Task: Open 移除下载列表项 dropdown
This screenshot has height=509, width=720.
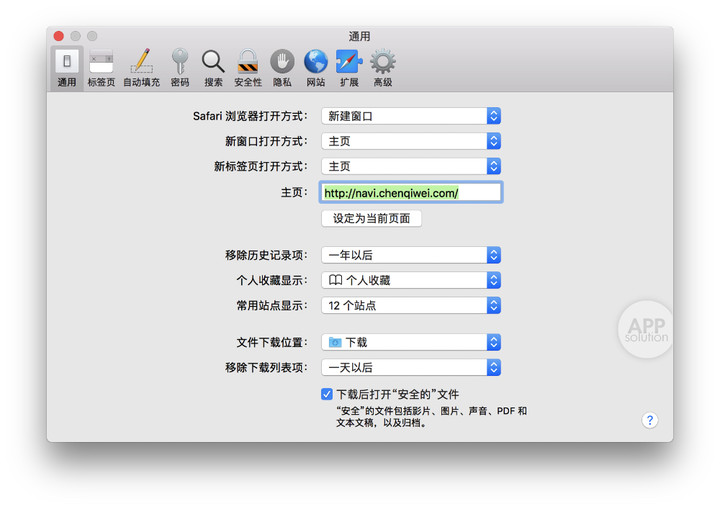Action: (x=411, y=368)
